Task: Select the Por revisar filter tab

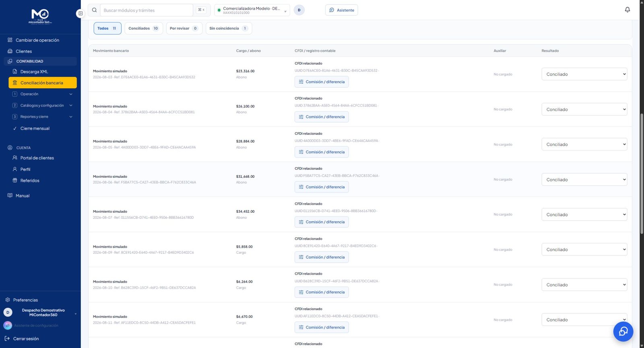Action: pyautogui.click(x=184, y=28)
